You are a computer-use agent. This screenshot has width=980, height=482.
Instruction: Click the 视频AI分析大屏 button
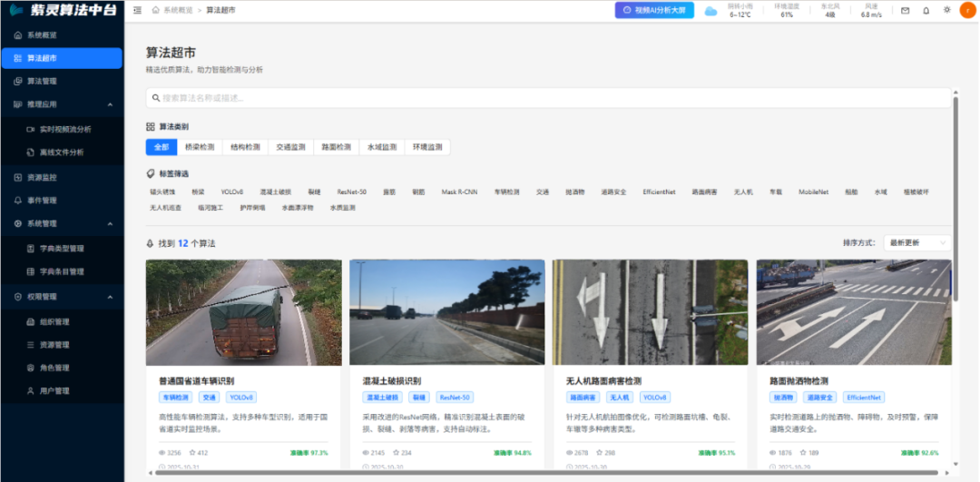[654, 11]
